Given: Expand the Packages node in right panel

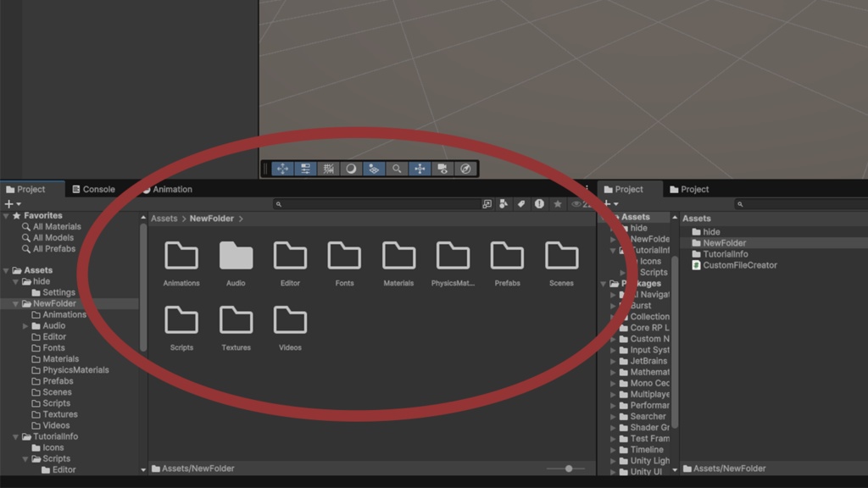Looking at the screenshot, I should click(x=604, y=282).
